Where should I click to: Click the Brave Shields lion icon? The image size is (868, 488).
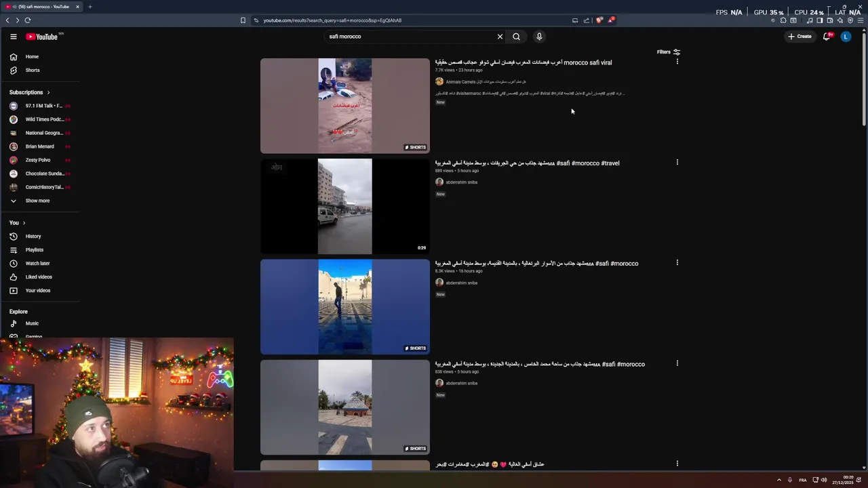click(599, 20)
